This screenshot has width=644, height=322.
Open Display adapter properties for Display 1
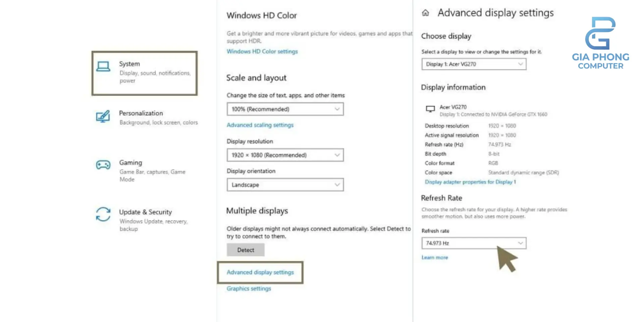(470, 182)
